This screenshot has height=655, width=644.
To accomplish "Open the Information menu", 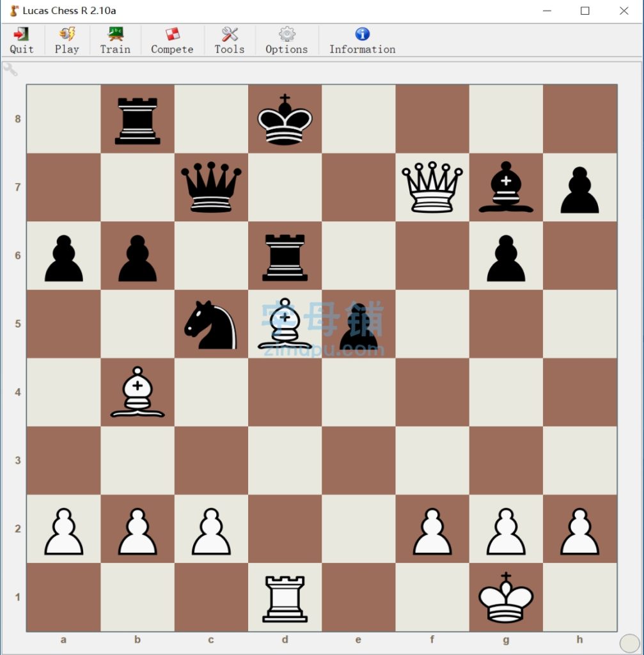I will pyautogui.click(x=362, y=40).
